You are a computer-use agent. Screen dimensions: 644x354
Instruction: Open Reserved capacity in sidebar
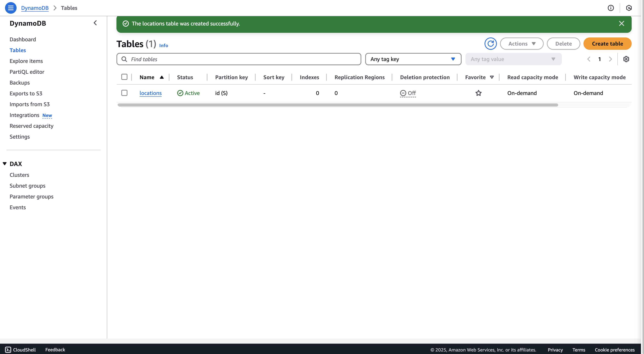click(x=31, y=126)
